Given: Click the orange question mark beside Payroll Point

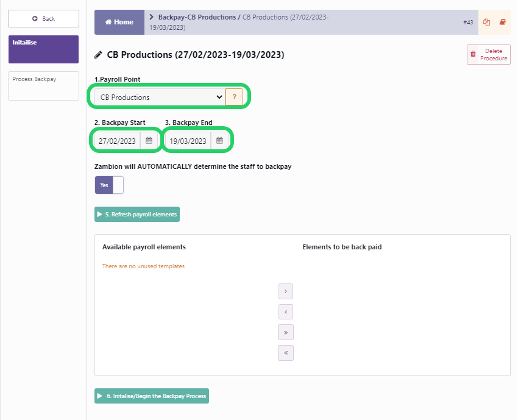Looking at the screenshot, I should 234,96.
